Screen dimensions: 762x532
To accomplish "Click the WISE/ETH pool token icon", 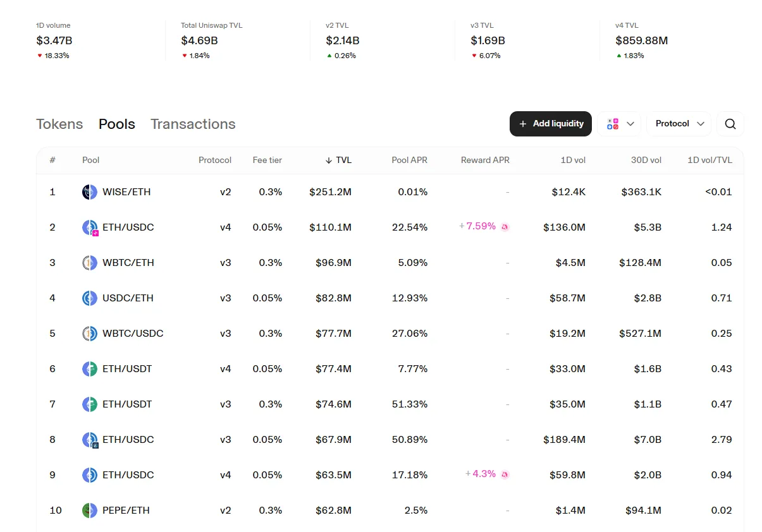I will click(90, 192).
